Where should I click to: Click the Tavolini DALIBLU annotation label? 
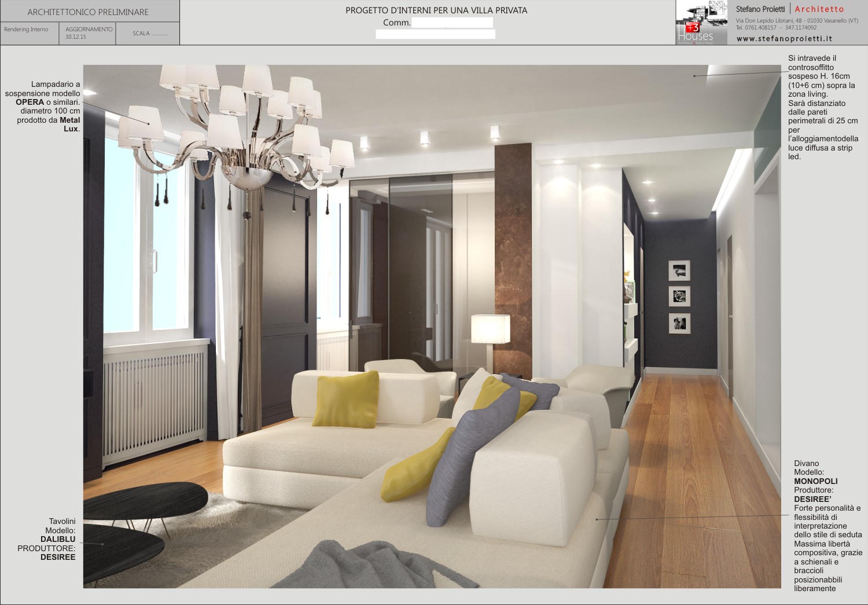click(47, 539)
